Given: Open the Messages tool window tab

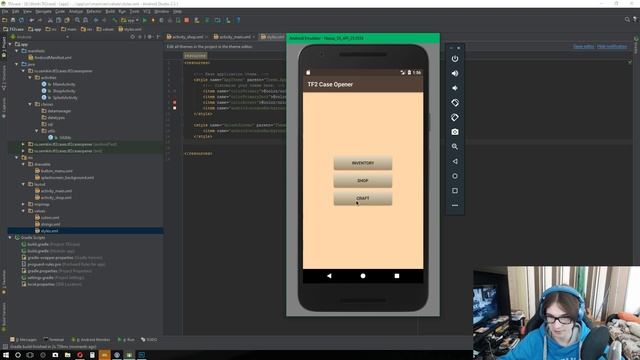Looking at the screenshot, I should (23, 340).
